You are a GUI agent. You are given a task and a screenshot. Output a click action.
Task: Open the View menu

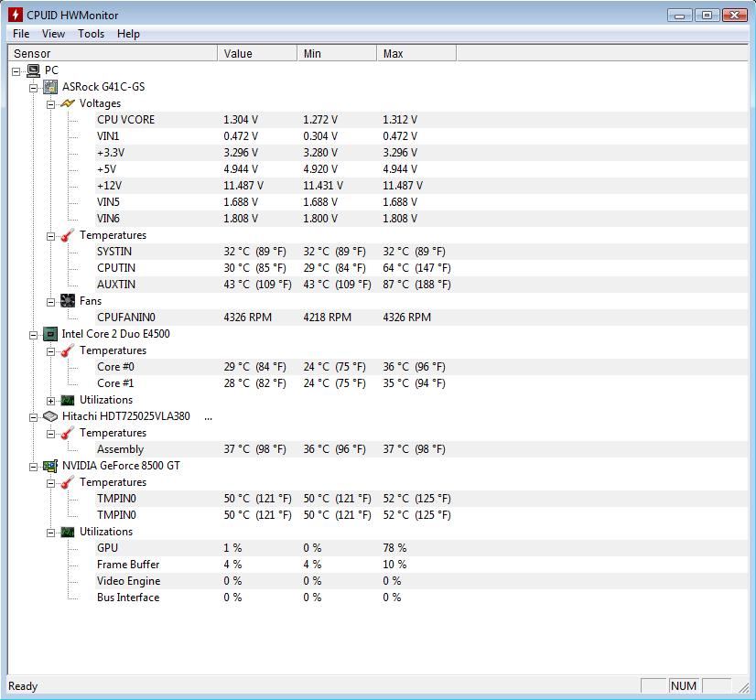[53, 34]
